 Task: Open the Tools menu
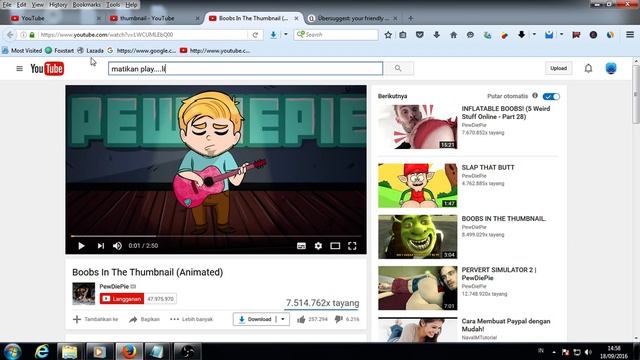click(x=113, y=5)
